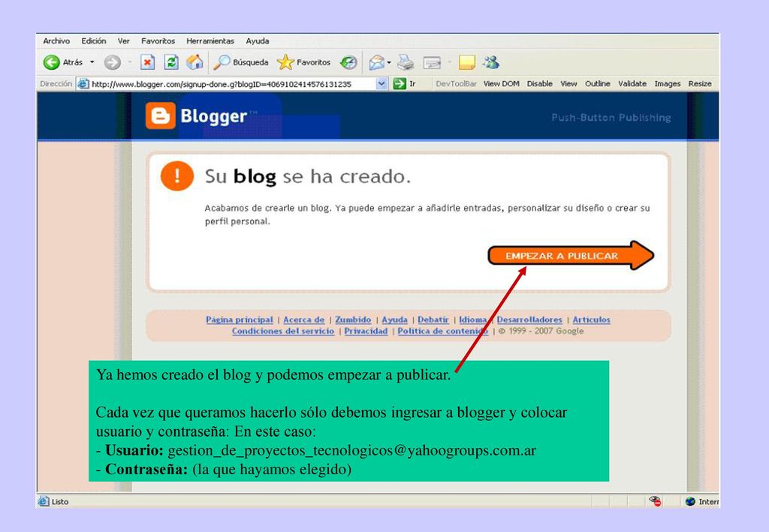
Task: Open the Messenger people icon
Action: coord(491,62)
